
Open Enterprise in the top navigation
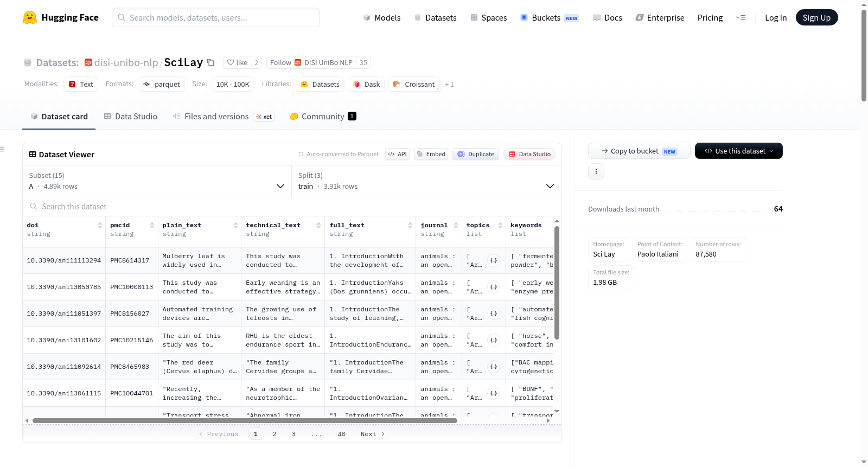[660, 17]
